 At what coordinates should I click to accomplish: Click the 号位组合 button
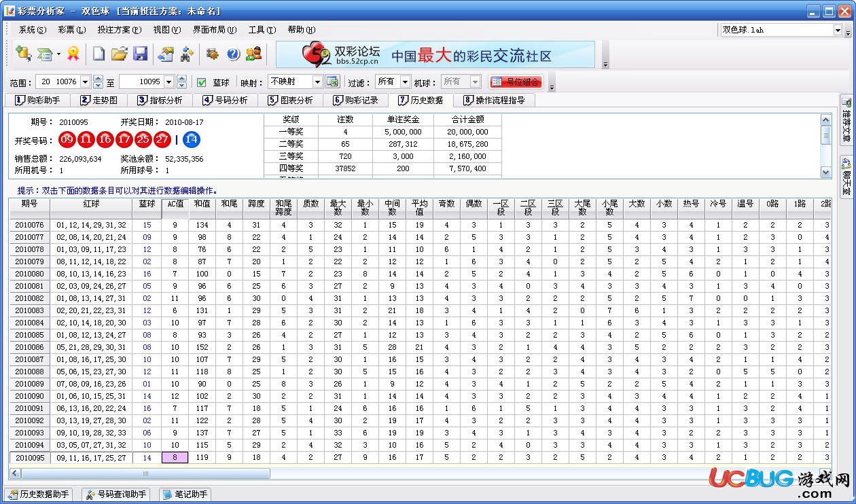(x=516, y=82)
